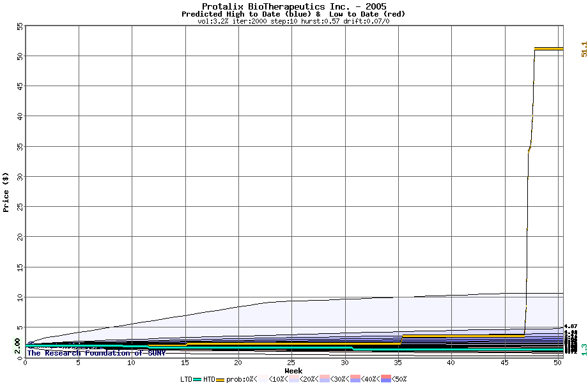Click the '4.87' band value label

pos(570,326)
